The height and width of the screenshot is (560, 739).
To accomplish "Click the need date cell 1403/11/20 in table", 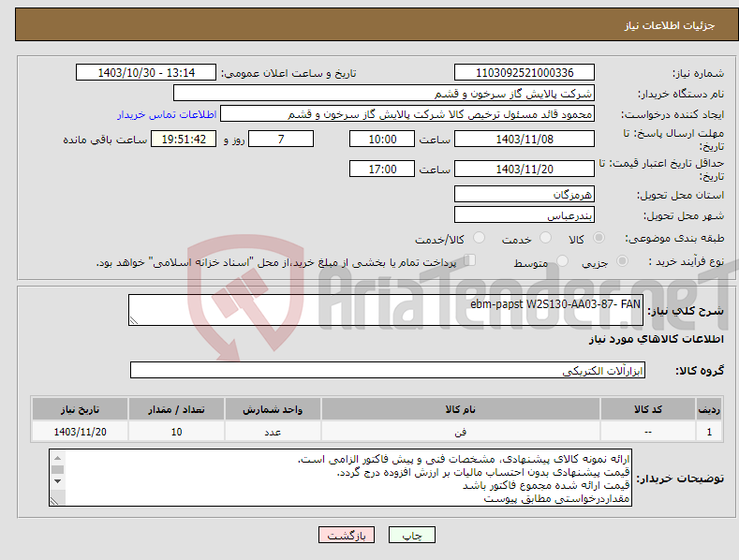I will pyautogui.click(x=80, y=432).
